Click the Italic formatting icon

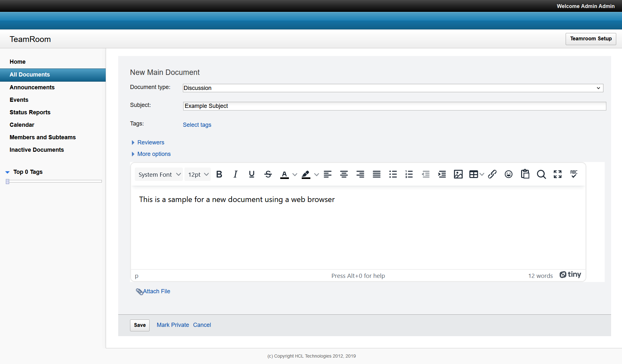click(235, 174)
